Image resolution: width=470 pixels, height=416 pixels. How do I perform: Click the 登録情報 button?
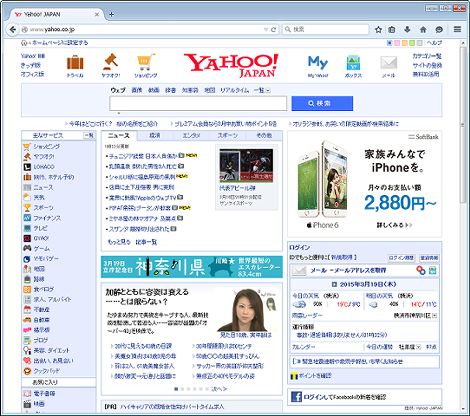(429, 258)
